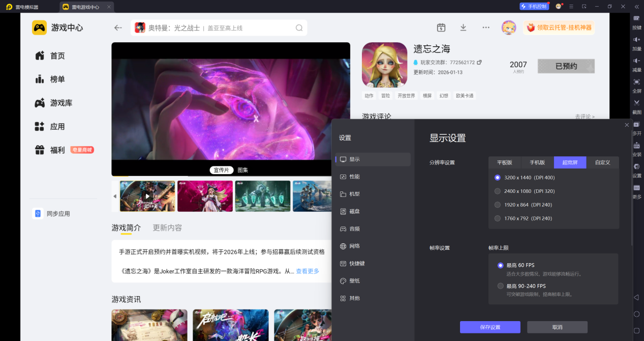Open 音频 audio settings
644x341 pixels.
373,229
